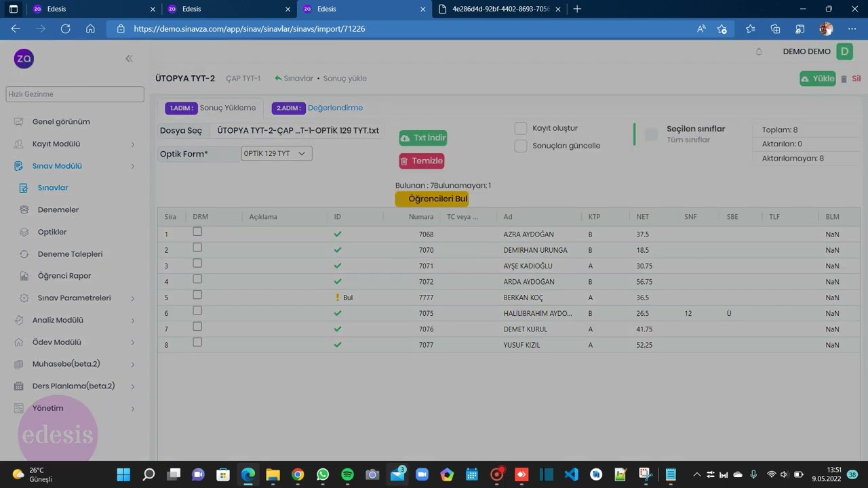
Task: Open WhatsApp from taskbar
Action: (x=322, y=474)
